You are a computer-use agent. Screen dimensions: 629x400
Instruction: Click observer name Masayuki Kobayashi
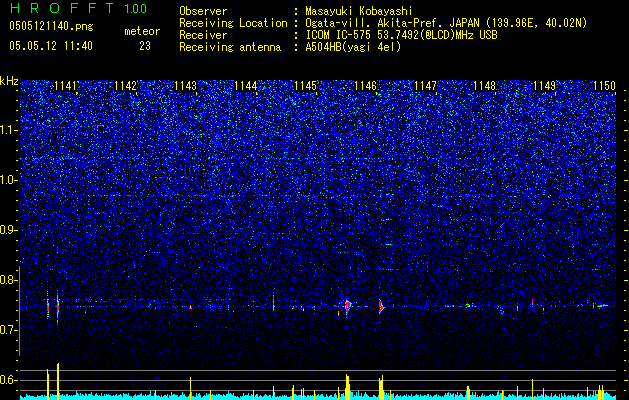(358, 11)
